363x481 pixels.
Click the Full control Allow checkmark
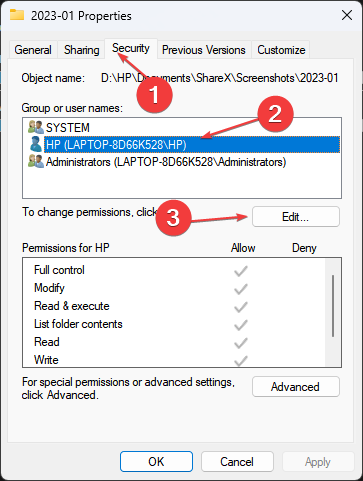tap(241, 271)
